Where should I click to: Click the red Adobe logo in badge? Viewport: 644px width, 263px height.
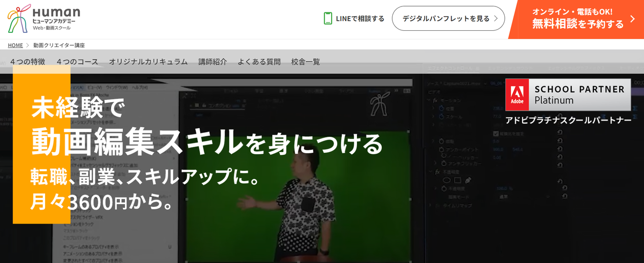517,95
